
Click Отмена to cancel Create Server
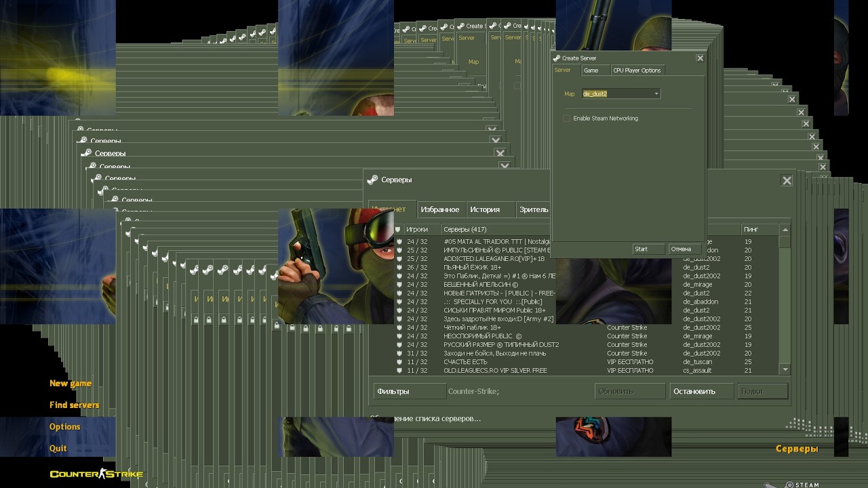pos(684,249)
